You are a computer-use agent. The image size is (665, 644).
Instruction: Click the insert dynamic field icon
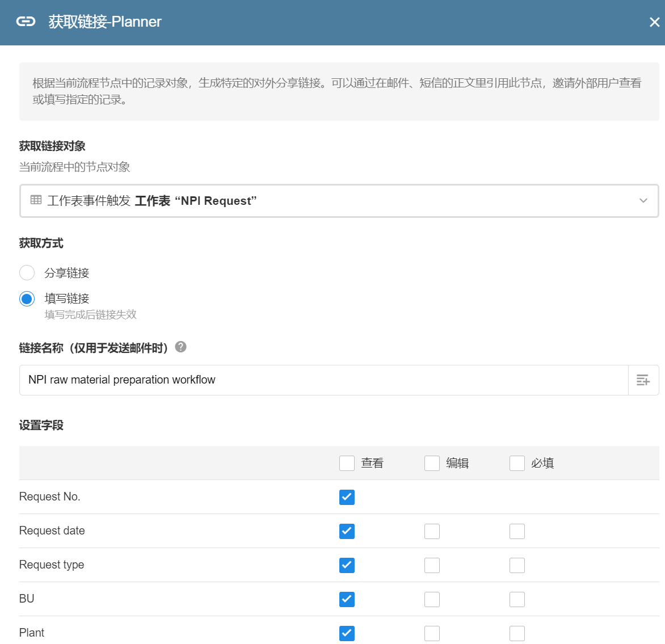tap(643, 380)
